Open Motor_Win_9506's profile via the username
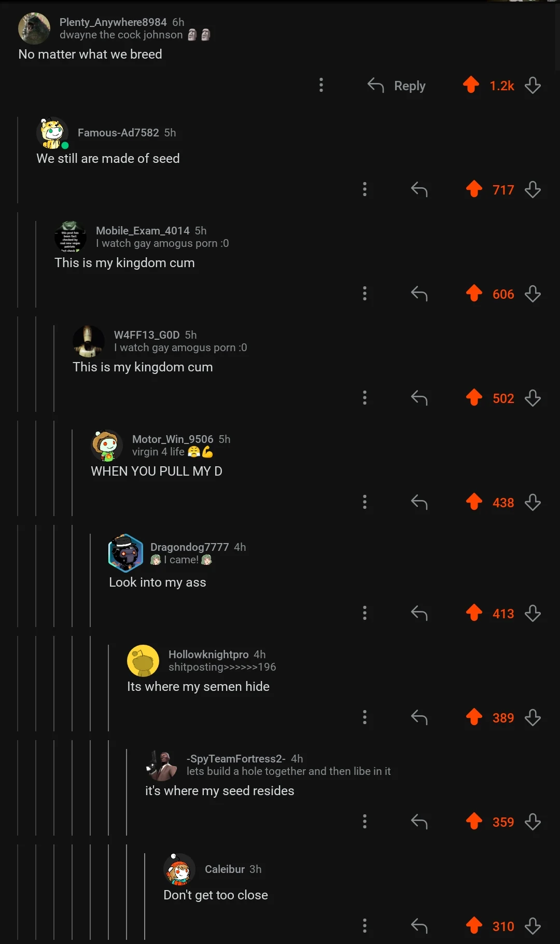This screenshot has width=560, height=944. (173, 439)
